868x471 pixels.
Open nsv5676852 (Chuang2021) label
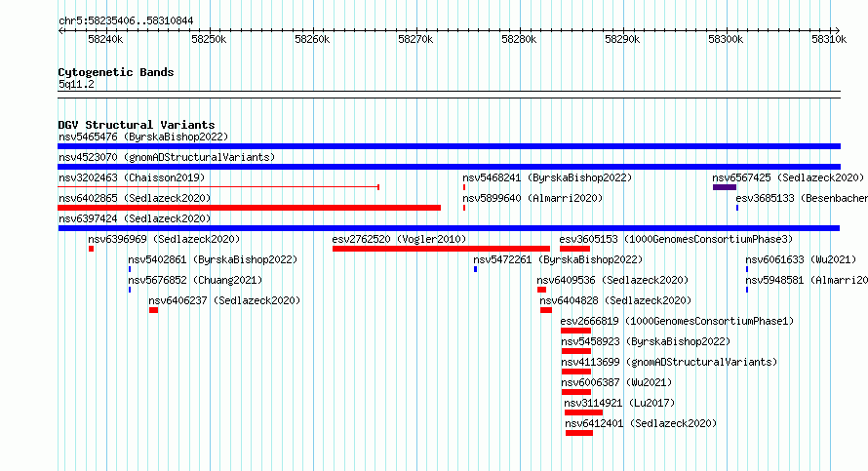(x=195, y=280)
